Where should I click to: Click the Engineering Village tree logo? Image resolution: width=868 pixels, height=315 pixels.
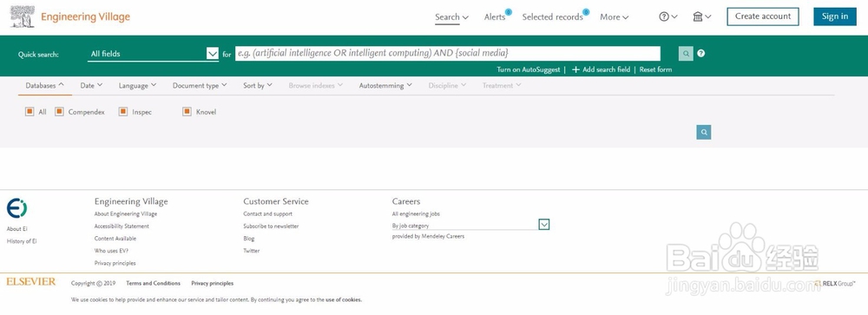(23, 16)
